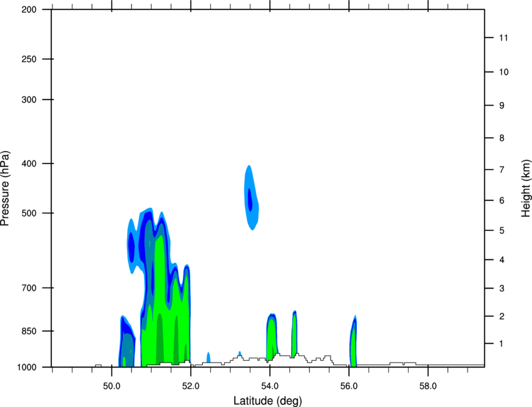Click the 'Pressure (hPa)' axis title
The width and height of the screenshot is (532, 407).
5,188
